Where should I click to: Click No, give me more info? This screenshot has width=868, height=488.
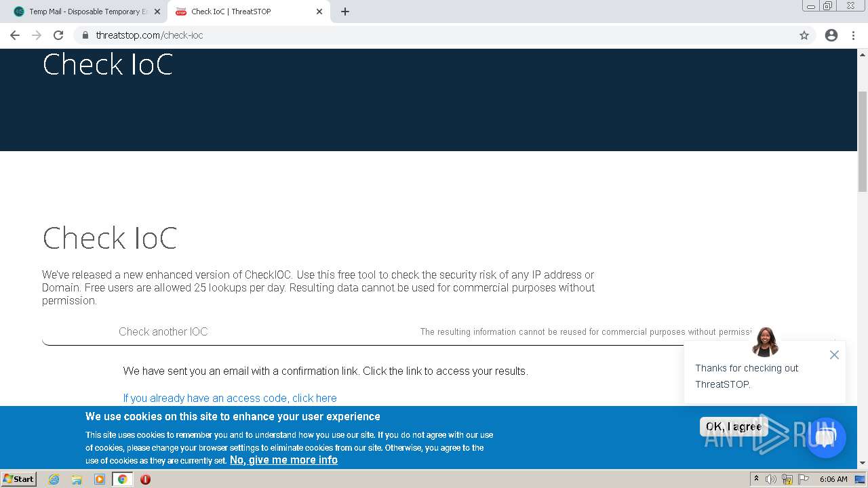(x=283, y=460)
